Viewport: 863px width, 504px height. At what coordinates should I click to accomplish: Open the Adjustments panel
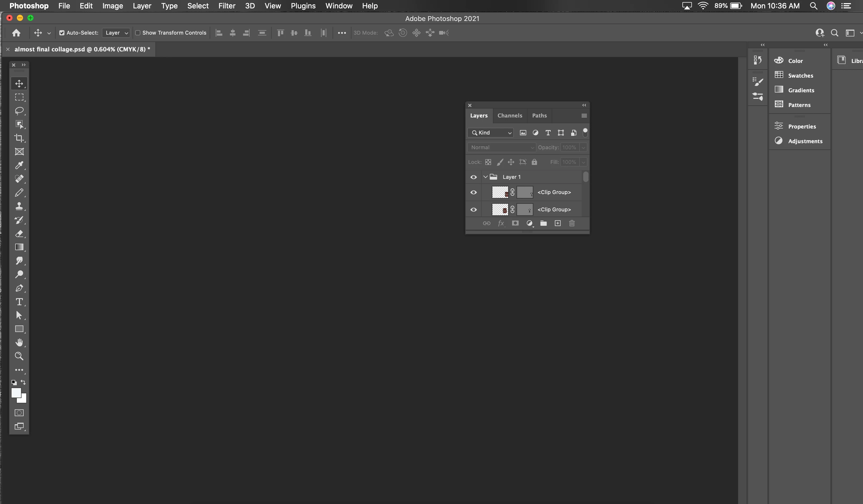[x=805, y=141]
